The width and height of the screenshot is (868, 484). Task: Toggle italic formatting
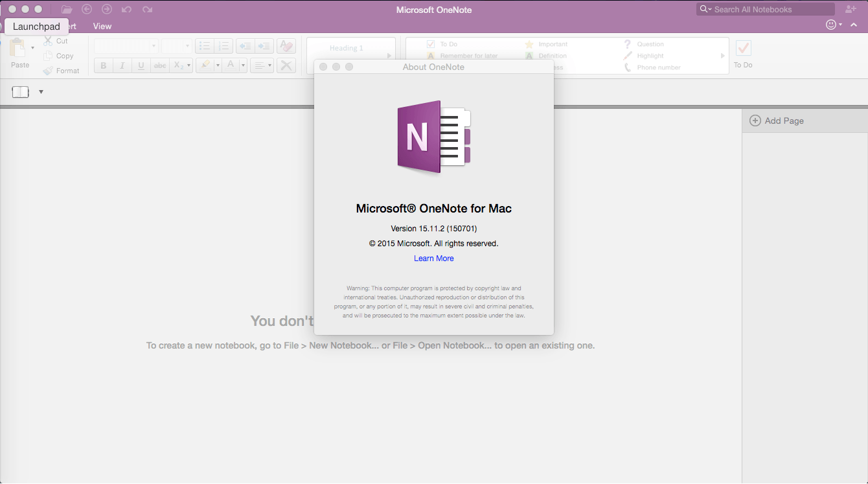tap(122, 65)
